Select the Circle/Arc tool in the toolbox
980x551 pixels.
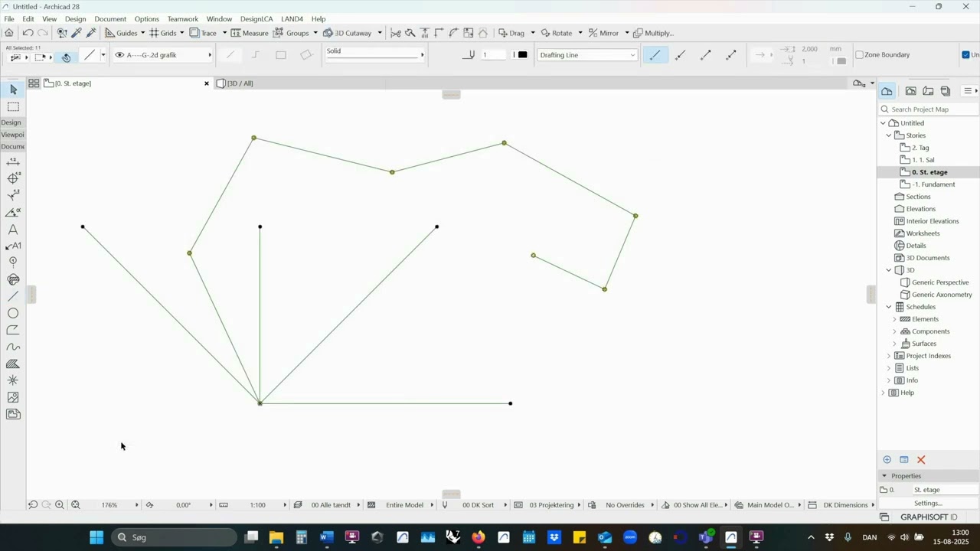[x=13, y=313]
